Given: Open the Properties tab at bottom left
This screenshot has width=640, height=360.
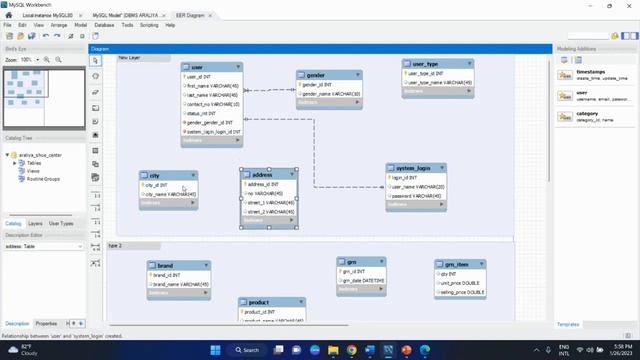Looking at the screenshot, I should [46, 324].
